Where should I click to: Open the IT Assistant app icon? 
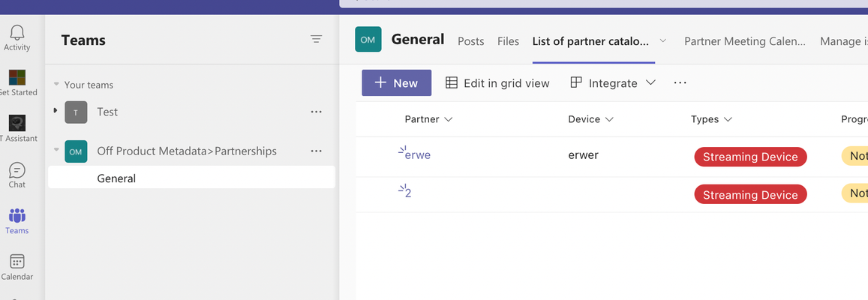pyautogui.click(x=17, y=124)
